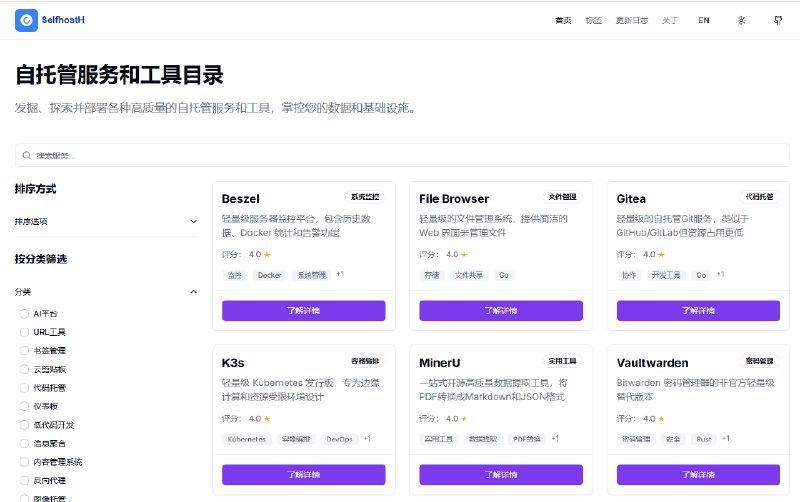This screenshot has height=502, width=800.
Task: Go to the 关于 about page
Action: pos(669,20)
